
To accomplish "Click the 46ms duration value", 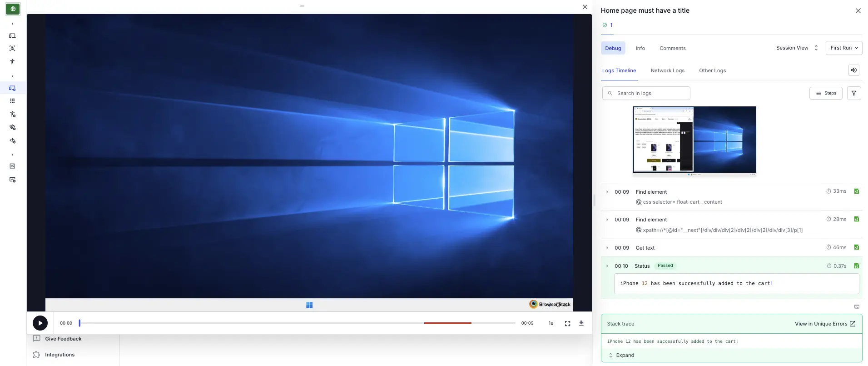I will coord(839,248).
